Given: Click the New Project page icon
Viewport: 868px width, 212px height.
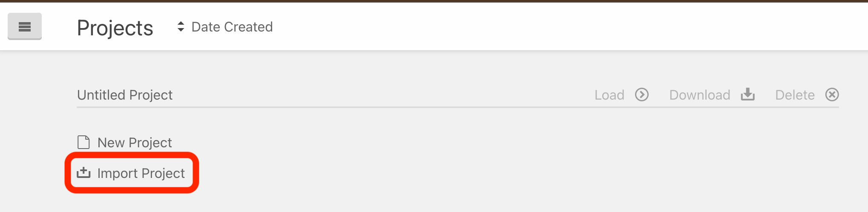Looking at the screenshot, I should pos(83,142).
